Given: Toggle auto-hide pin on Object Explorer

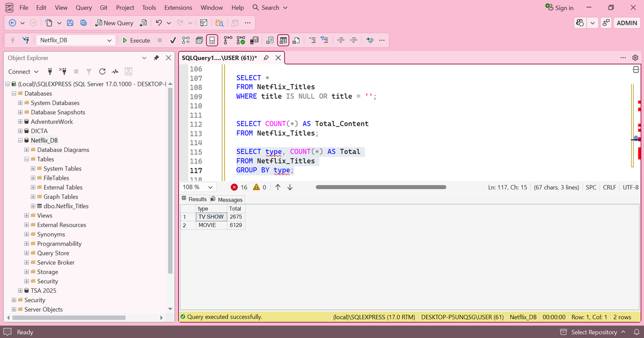Looking at the screenshot, I should pos(156,58).
